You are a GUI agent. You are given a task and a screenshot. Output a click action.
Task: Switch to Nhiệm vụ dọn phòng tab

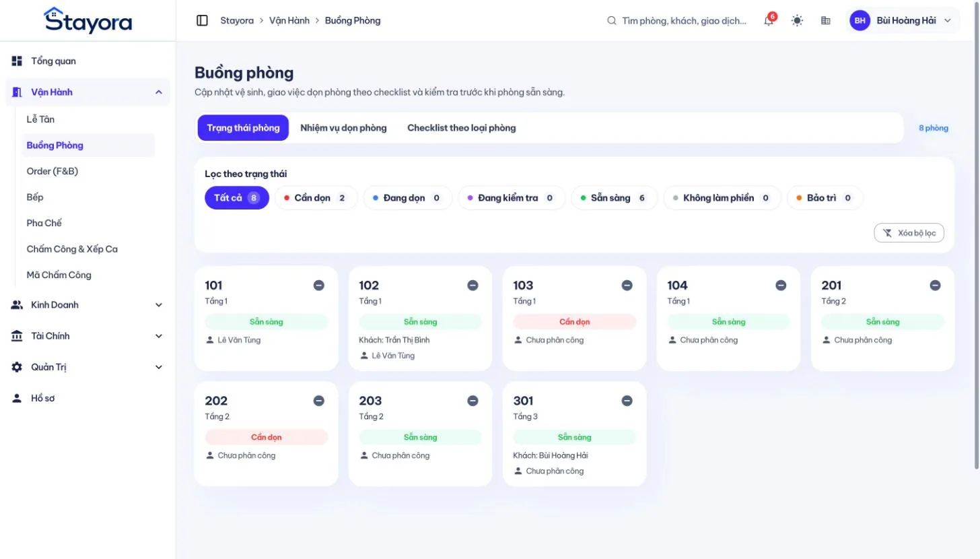coord(343,128)
